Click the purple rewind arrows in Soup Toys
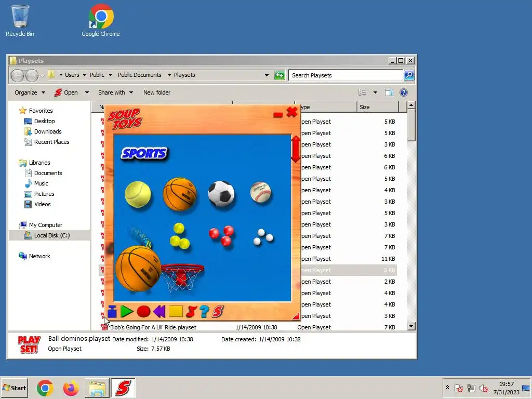 tap(159, 312)
